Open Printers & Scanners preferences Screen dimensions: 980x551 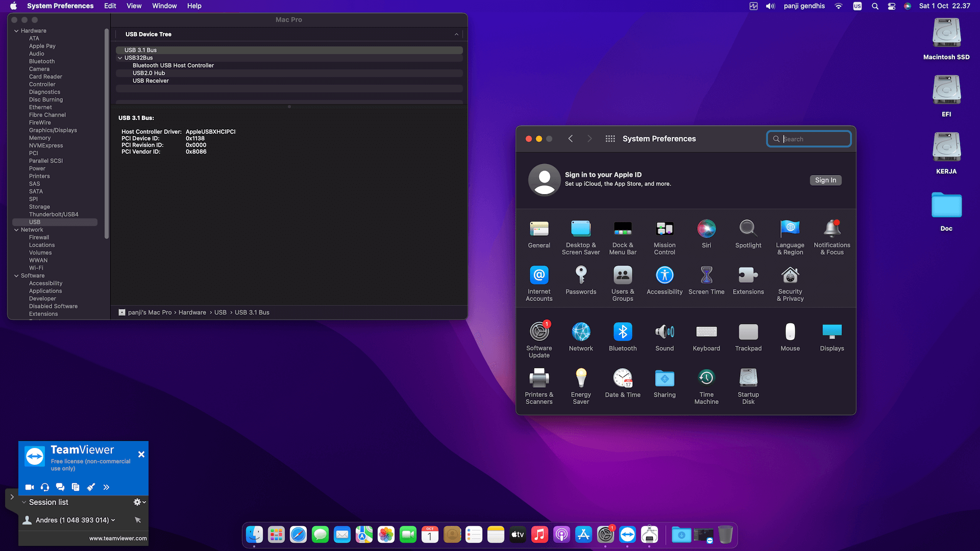[x=539, y=387]
